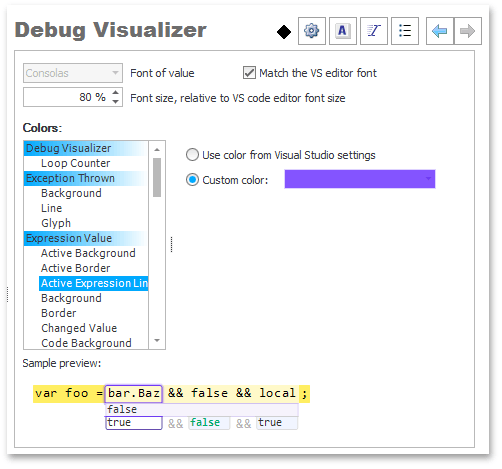Select the Exception Thrown group header
The width and height of the screenshot is (502, 469).
point(71,178)
